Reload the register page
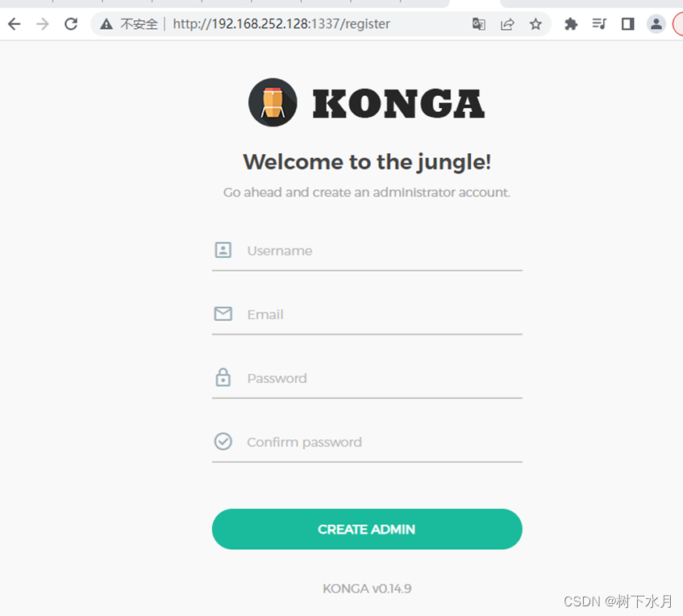 tap(71, 24)
